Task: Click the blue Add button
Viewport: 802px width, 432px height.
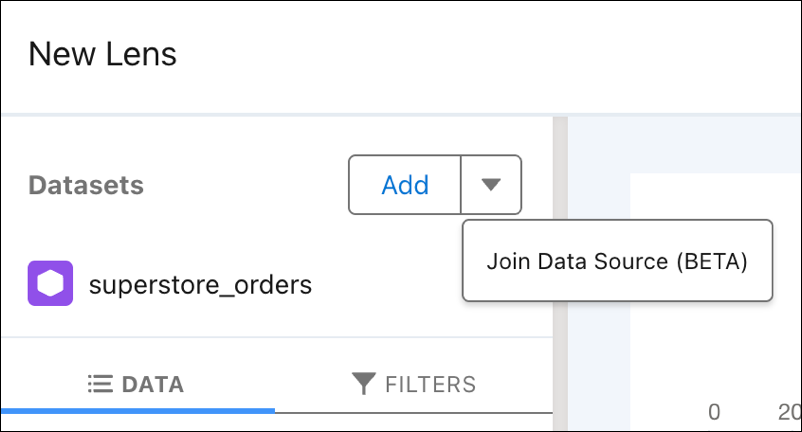Action: pyautogui.click(x=405, y=185)
